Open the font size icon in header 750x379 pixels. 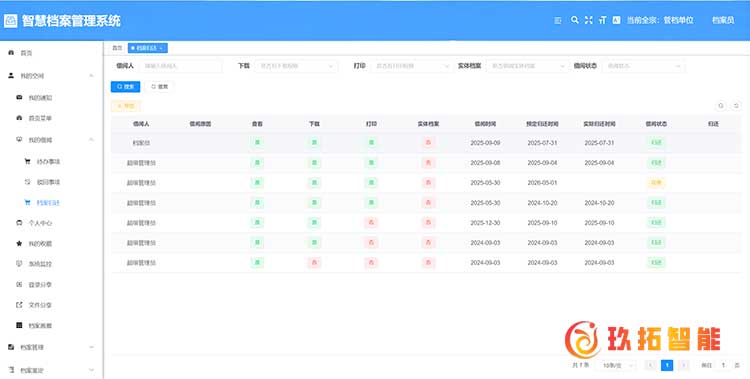[603, 20]
